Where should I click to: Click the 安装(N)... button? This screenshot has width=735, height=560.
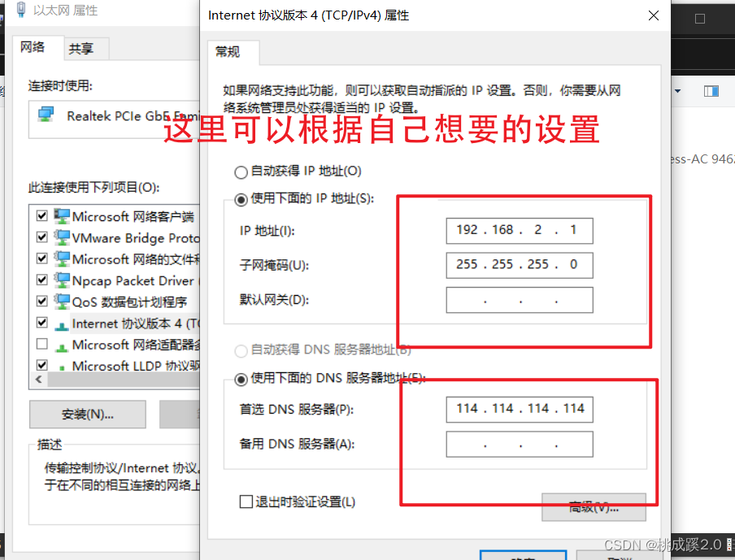click(x=88, y=415)
